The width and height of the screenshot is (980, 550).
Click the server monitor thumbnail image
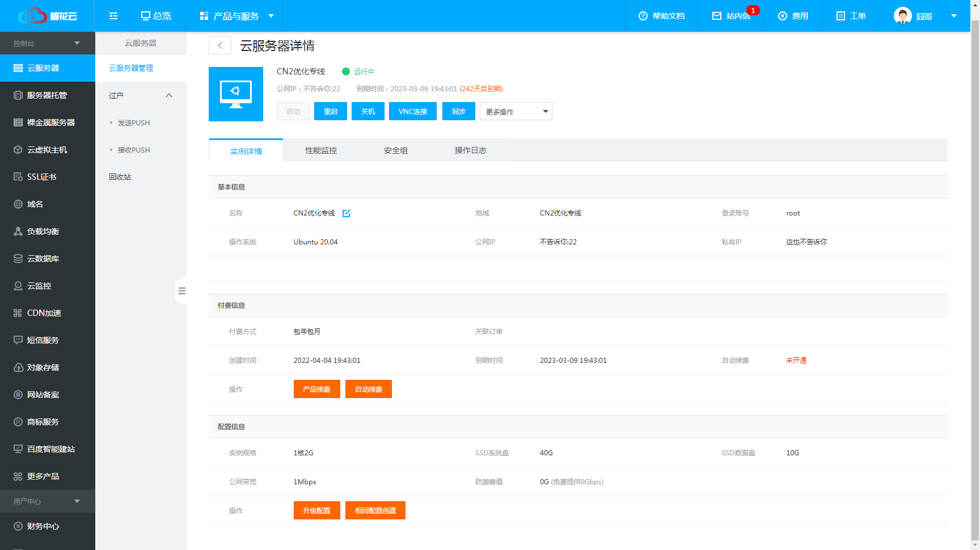[236, 94]
